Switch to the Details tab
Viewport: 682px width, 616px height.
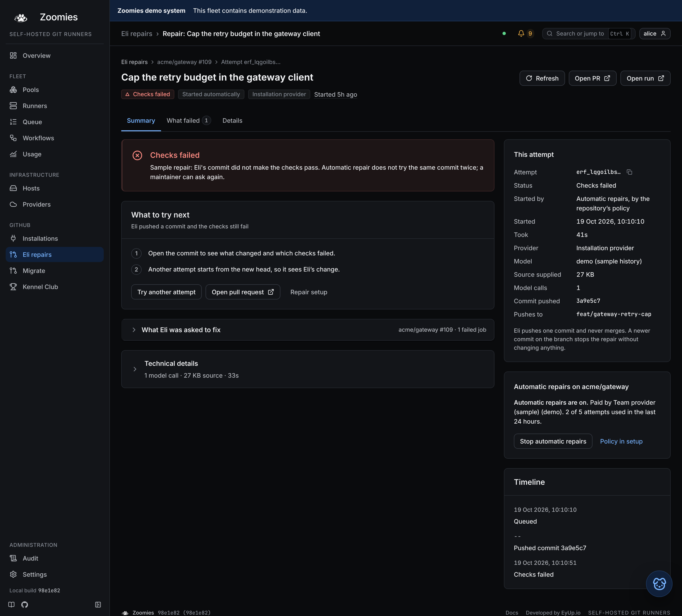point(232,121)
